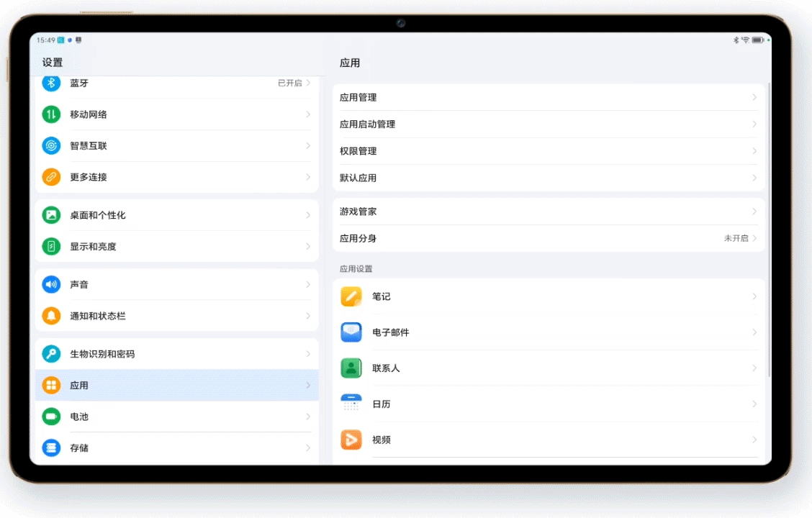The image size is (812, 518).
Task: Tap chevron beside 蓝牙 已开启
Action: 308,83
